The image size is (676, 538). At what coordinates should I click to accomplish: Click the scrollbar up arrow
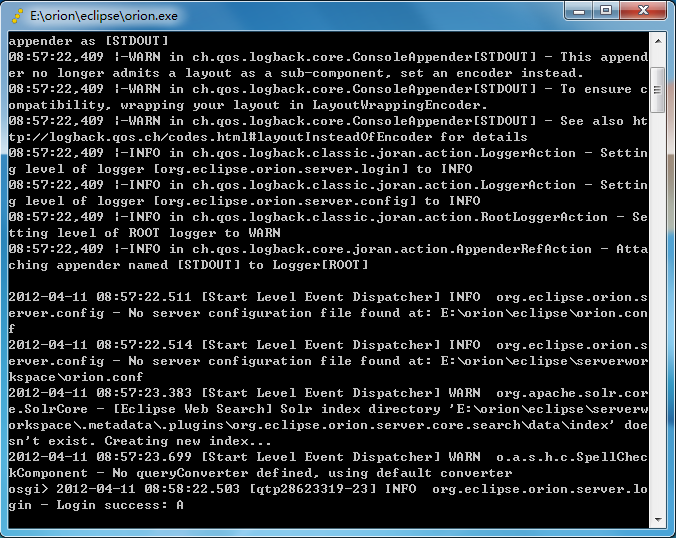pyautogui.click(x=658, y=41)
